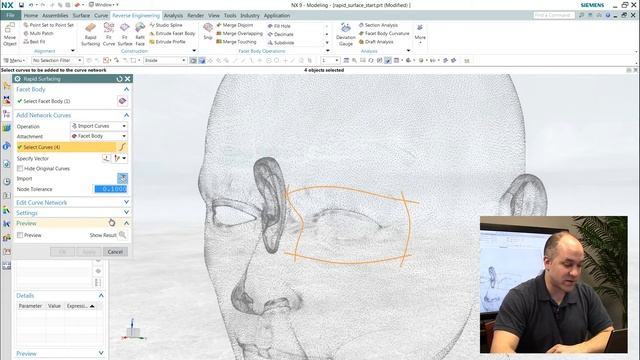Image resolution: width=640 pixels, height=360 pixels.
Task: Launch Extrude Facet Body
Action: pyautogui.click(x=172, y=33)
